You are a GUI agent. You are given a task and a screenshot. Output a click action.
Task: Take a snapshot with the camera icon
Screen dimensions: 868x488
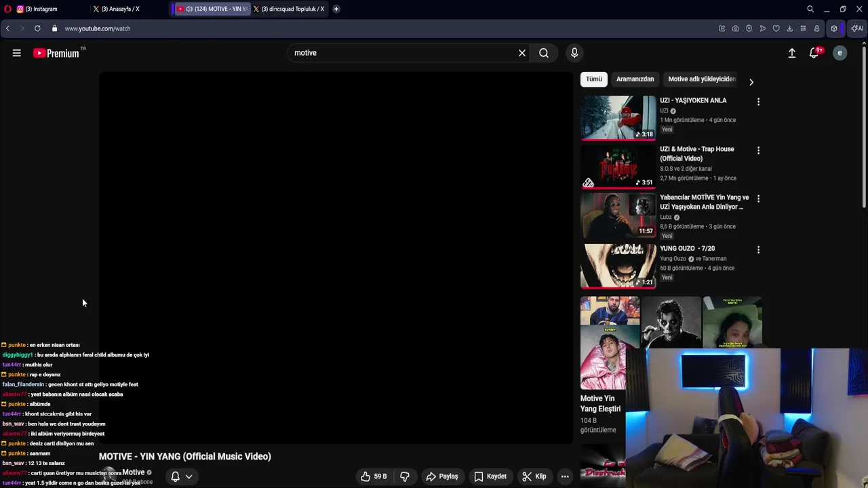point(736,28)
